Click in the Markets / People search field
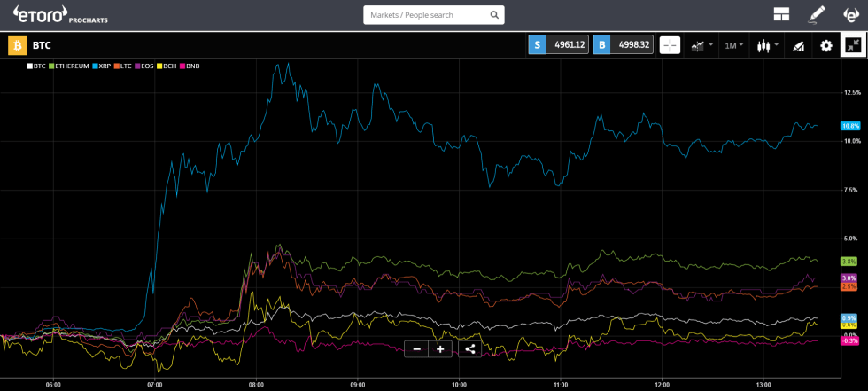 [425, 15]
